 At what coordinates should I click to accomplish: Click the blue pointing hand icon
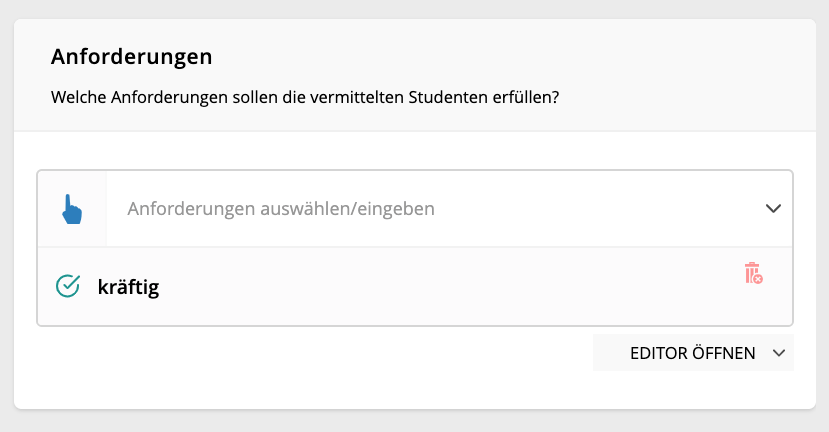coord(72,209)
